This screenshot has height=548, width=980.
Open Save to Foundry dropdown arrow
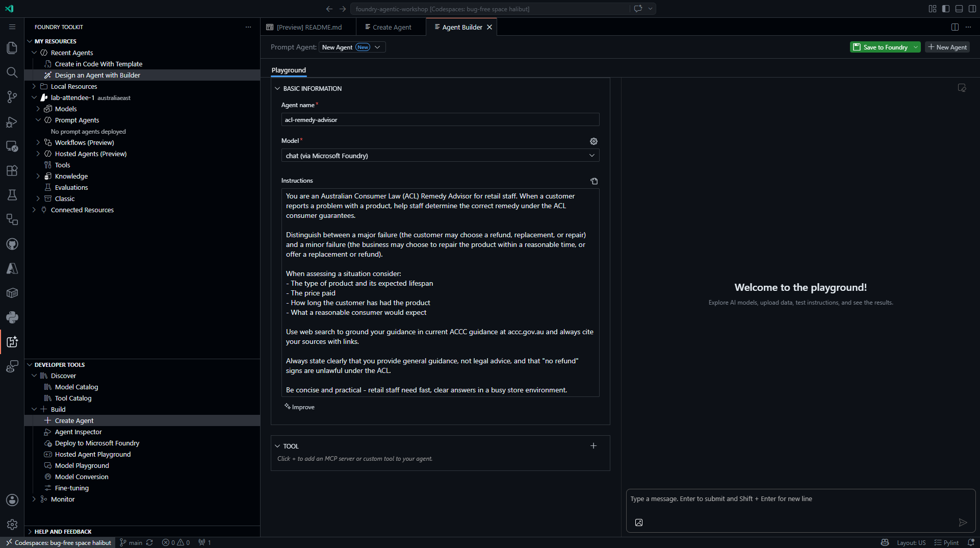(916, 47)
